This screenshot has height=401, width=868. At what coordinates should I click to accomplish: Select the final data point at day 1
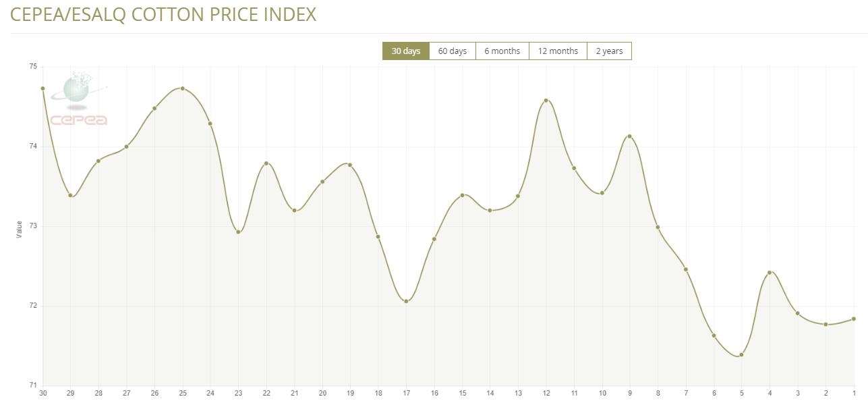pos(854,319)
